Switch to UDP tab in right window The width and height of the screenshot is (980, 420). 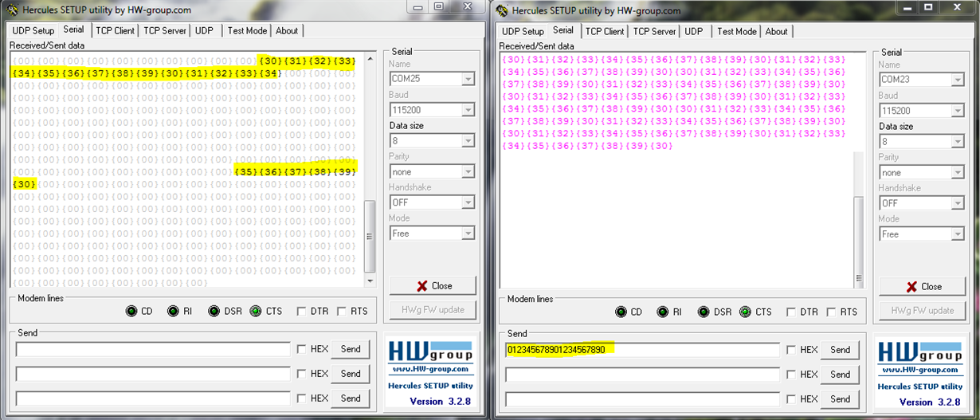click(694, 32)
